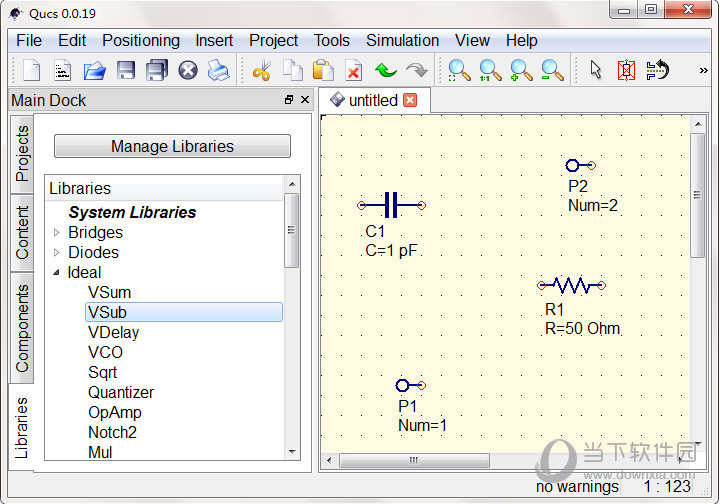Viewport: 720px width, 504px height.
Task: Select OpAmp library component
Action: (x=115, y=412)
